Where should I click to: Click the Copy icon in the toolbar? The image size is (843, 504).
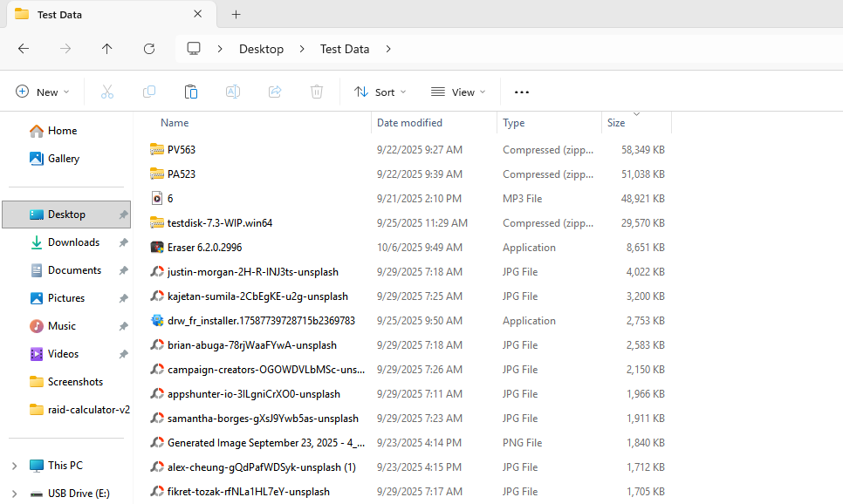pyautogui.click(x=149, y=92)
